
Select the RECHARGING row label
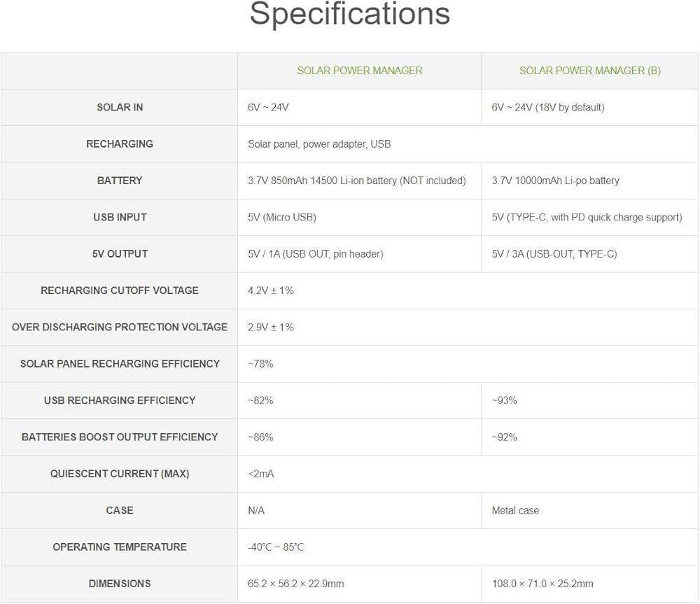click(x=120, y=143)
